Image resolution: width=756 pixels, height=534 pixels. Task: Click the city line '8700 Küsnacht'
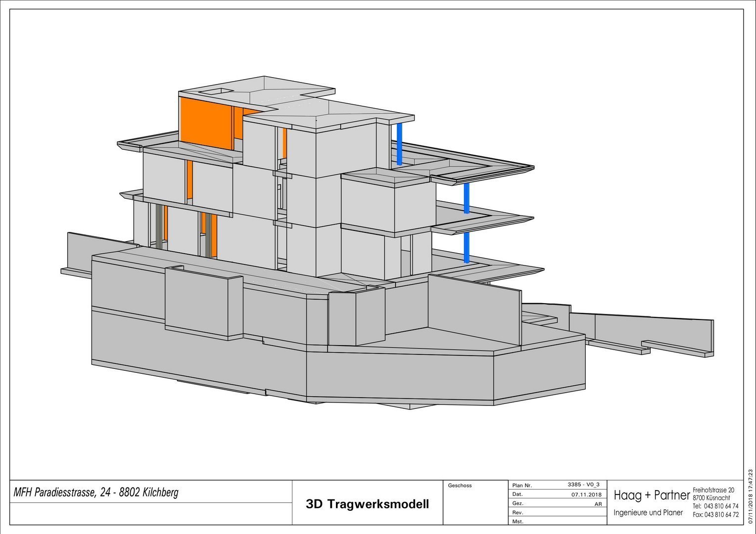click(711, 498)
